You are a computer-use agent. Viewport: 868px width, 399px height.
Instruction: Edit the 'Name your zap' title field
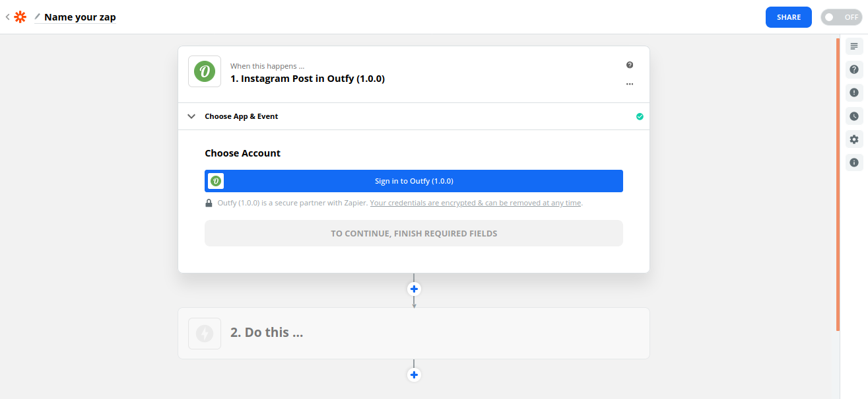pyautogui.click(x=80, y=17)
